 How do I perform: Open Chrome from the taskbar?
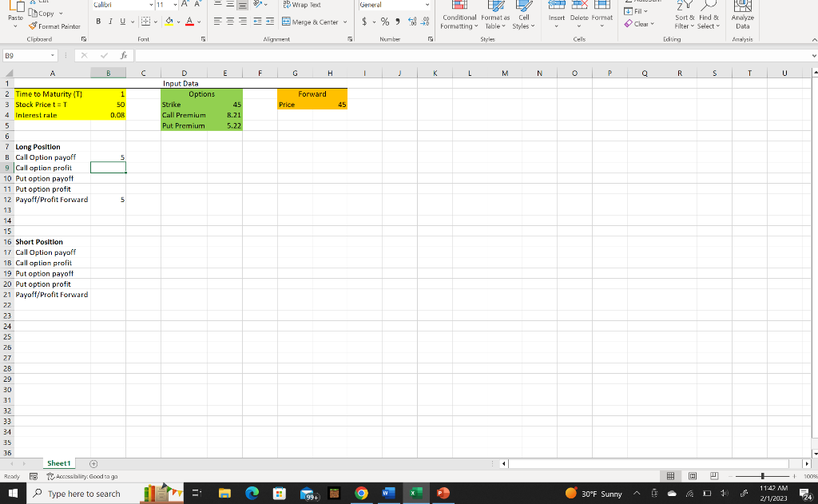coord(361,494)
